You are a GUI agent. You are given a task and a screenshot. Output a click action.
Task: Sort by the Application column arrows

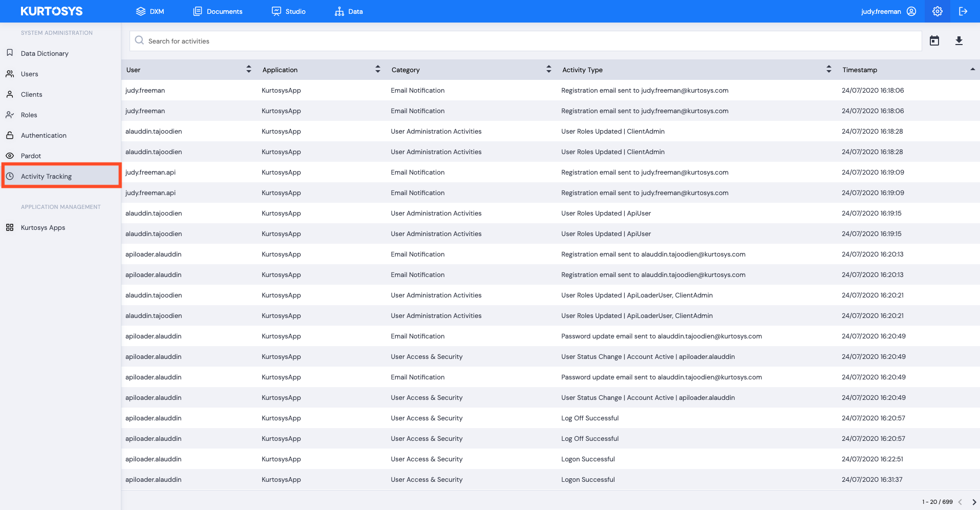378,69
